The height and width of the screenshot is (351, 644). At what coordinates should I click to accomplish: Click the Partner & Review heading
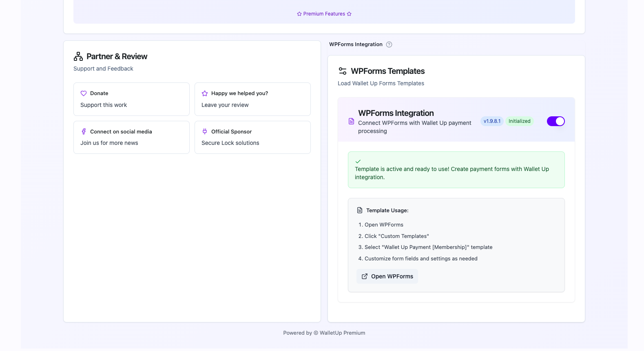pos(117,56)
